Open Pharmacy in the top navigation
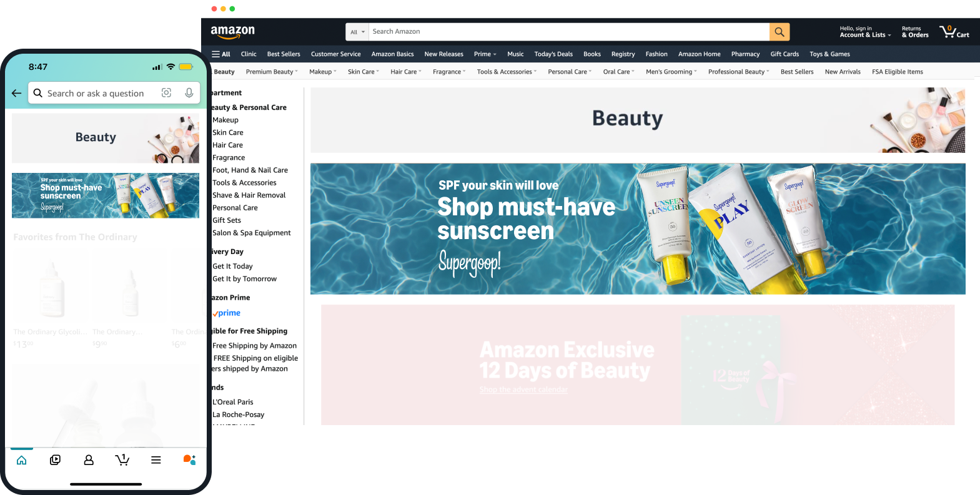Viewport: 980px width, 495px height. tap(746, 54)
